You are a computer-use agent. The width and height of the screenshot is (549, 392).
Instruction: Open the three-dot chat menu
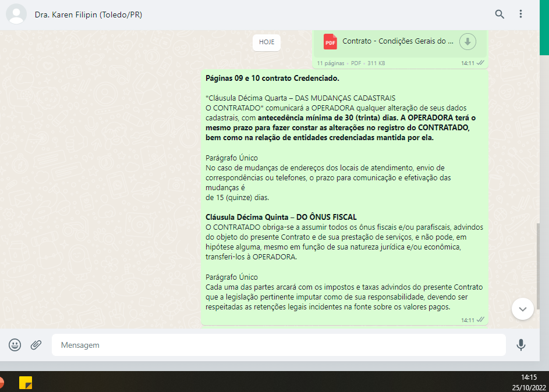pyautogui.click(x=521, y=15)
